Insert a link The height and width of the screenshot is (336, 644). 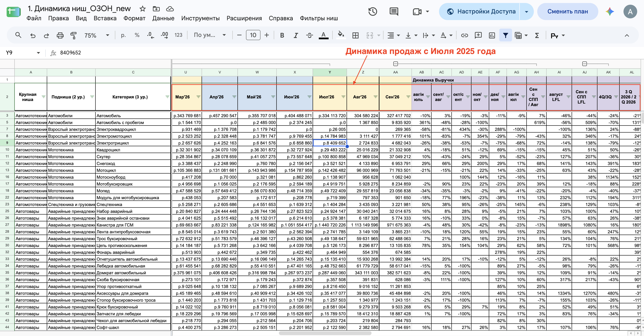pos(464,35)
